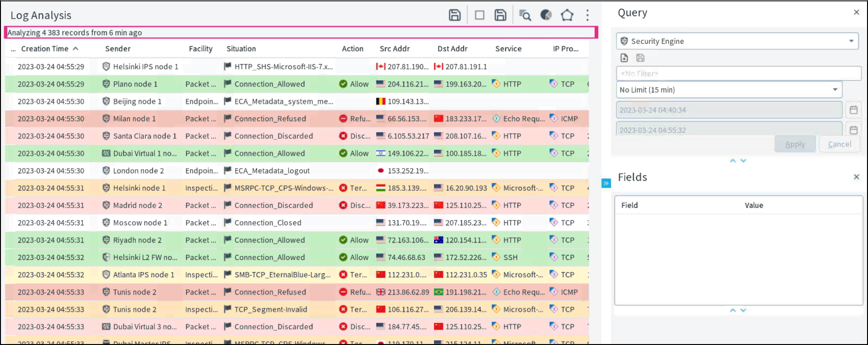Select the Atlanta IPS node 1 log row
The image size is (868, 345).
pos(143,275)
